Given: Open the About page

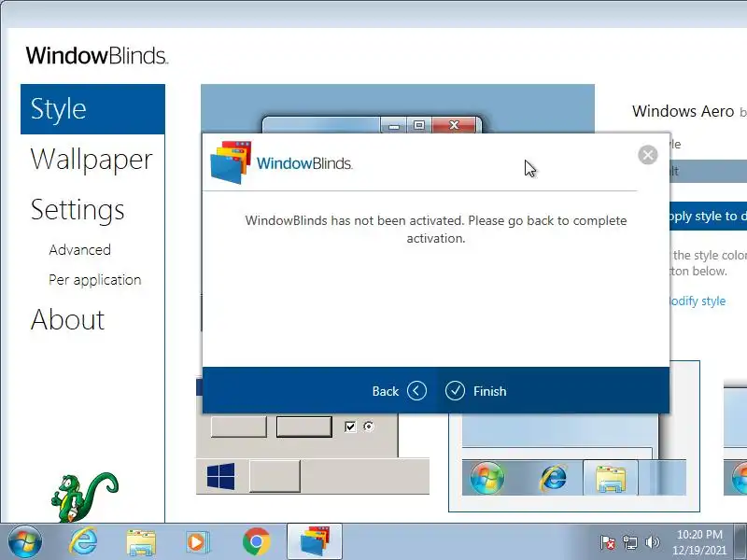Looking at the screenshot, I should (x=67, y=319).
